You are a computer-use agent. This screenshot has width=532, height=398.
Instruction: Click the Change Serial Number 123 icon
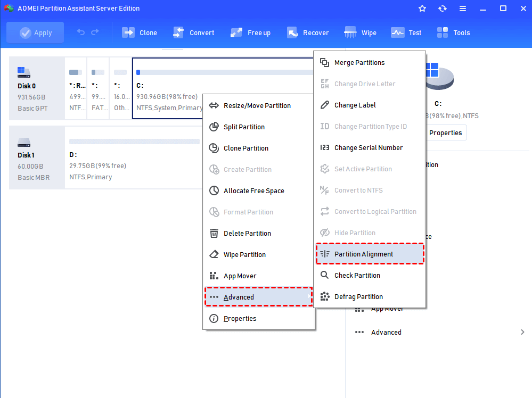325,147
